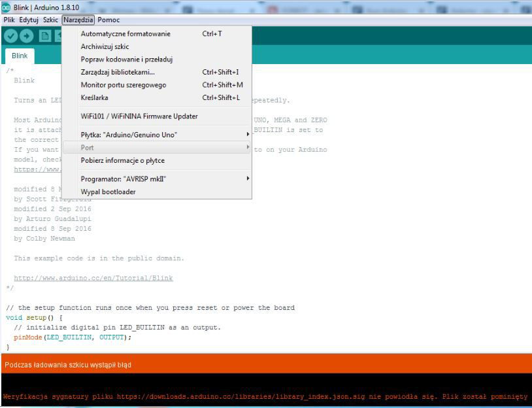Open the Edytuj menu
Screen dimensions: 532x408
(29, 20)
